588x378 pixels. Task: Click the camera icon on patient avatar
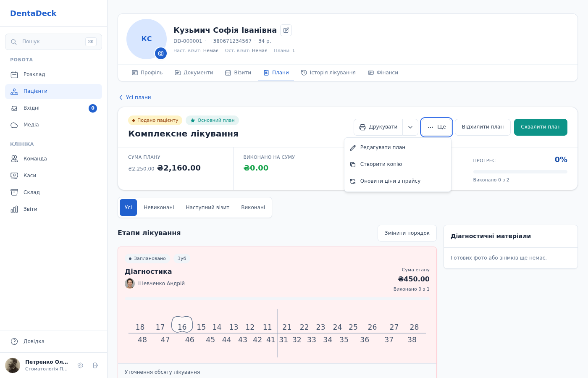pos(161,53)
